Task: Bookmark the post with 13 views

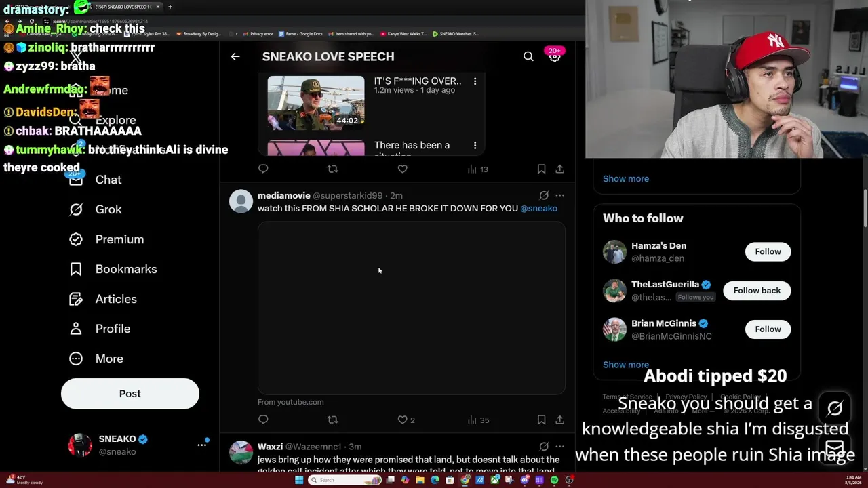Action: (x=541, y=169)
